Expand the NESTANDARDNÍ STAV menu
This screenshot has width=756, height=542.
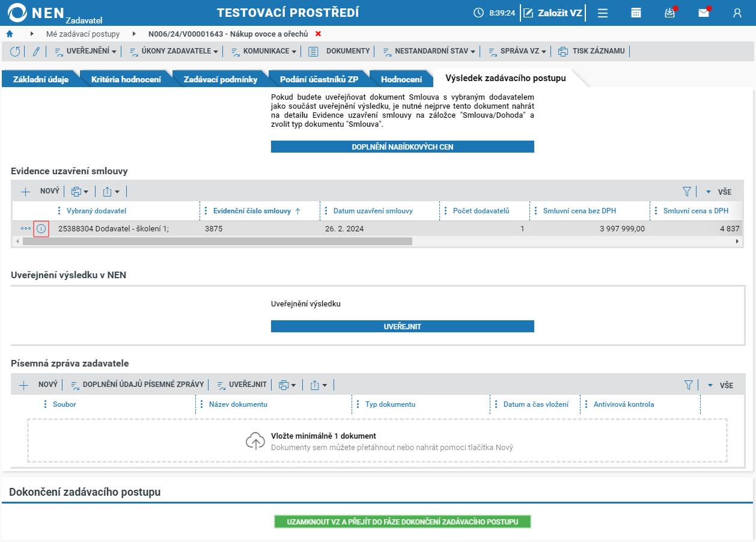tap(429, 52)
